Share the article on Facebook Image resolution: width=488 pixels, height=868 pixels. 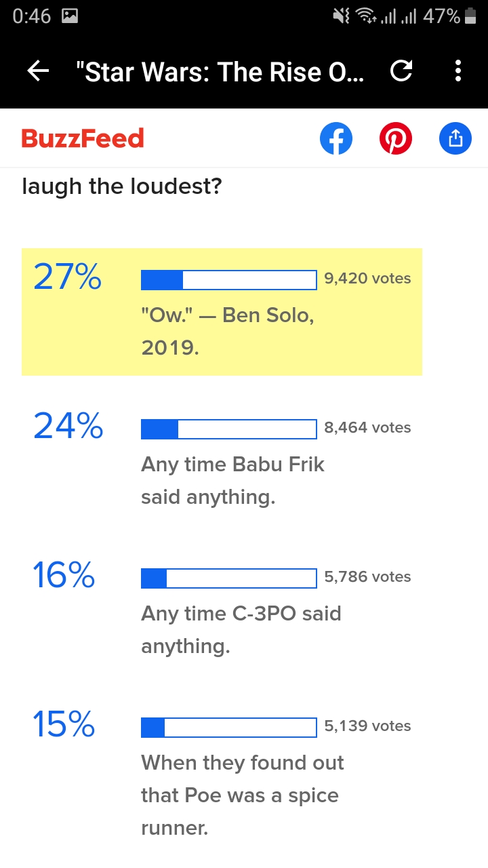[x=336, y=139]
